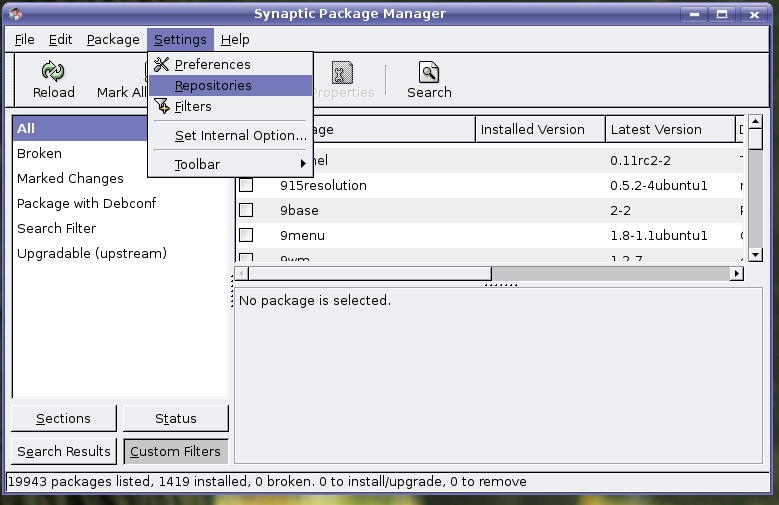Tick the 915resolution package checkbox
Screen dimensions: 779x505
[246, 185]
